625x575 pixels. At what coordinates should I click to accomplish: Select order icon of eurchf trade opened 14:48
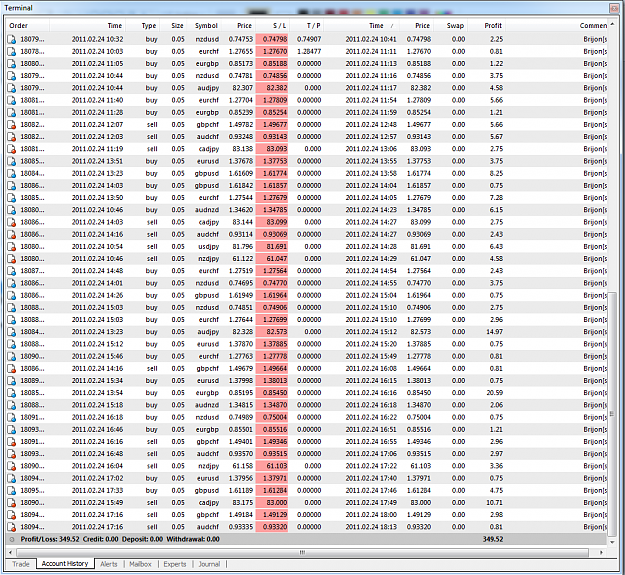[12, 271]
